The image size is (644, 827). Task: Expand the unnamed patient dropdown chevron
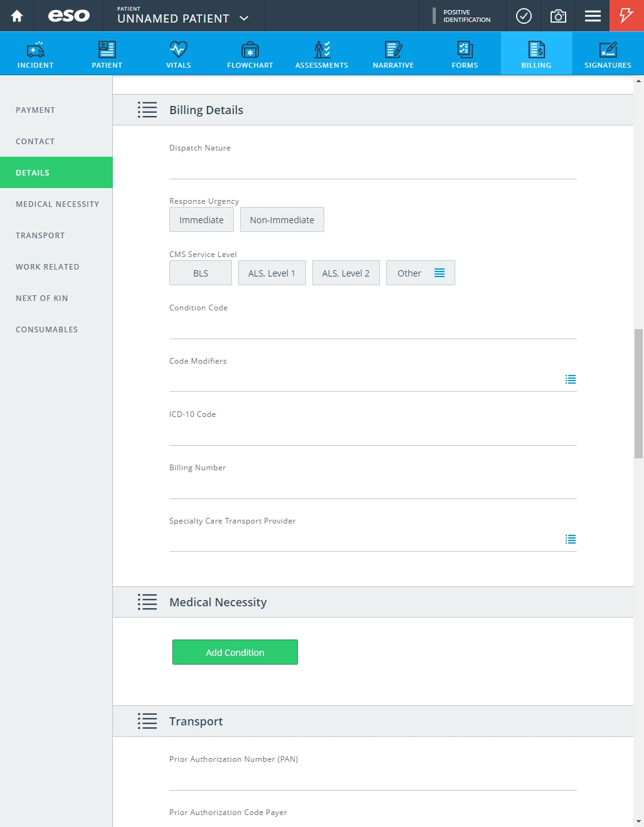[x=245, y=18]
